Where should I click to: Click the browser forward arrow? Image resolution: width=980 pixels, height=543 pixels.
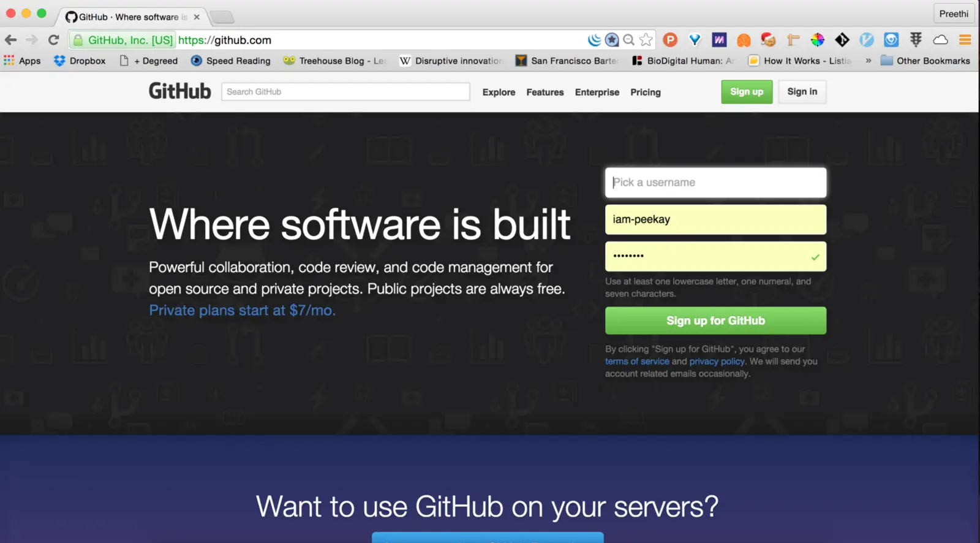pos(32,40)
